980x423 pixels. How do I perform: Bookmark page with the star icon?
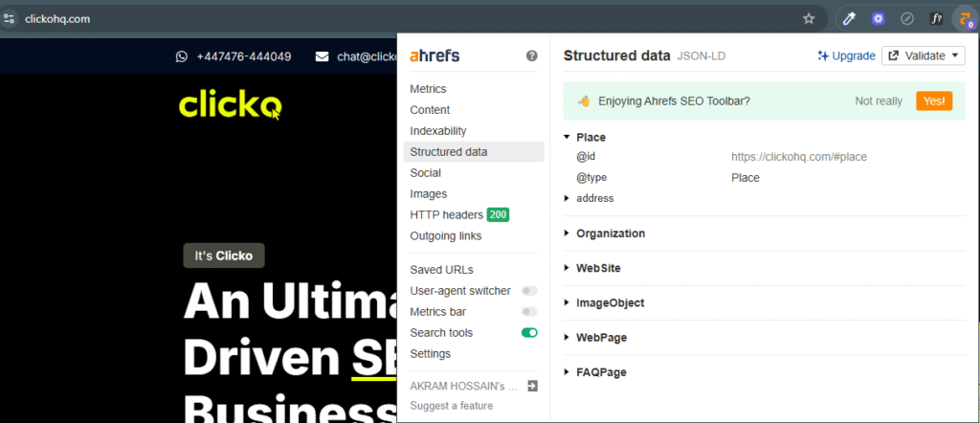pos(809,19)
